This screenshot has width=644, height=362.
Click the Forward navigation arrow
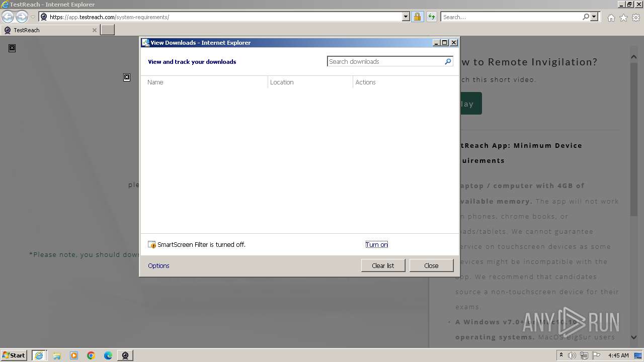point(22,17)
